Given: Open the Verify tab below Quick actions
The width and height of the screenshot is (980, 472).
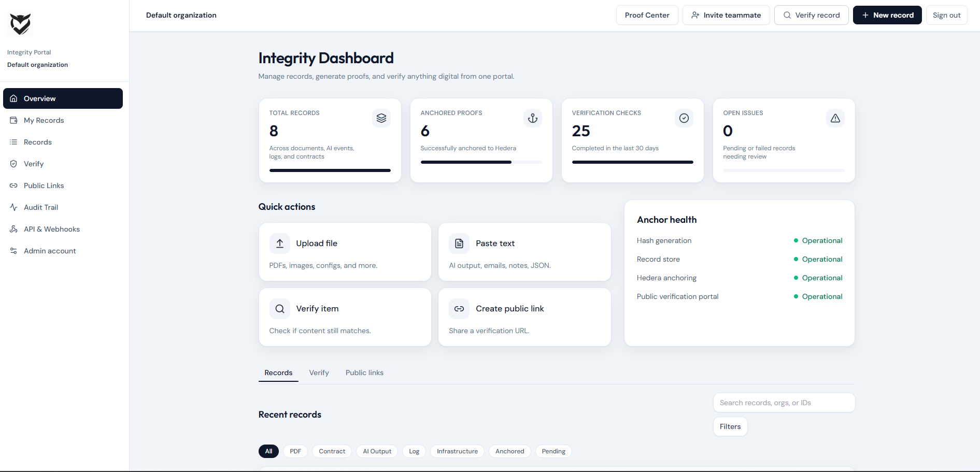Looking at the screenshot, I should (x=319, y=373).
